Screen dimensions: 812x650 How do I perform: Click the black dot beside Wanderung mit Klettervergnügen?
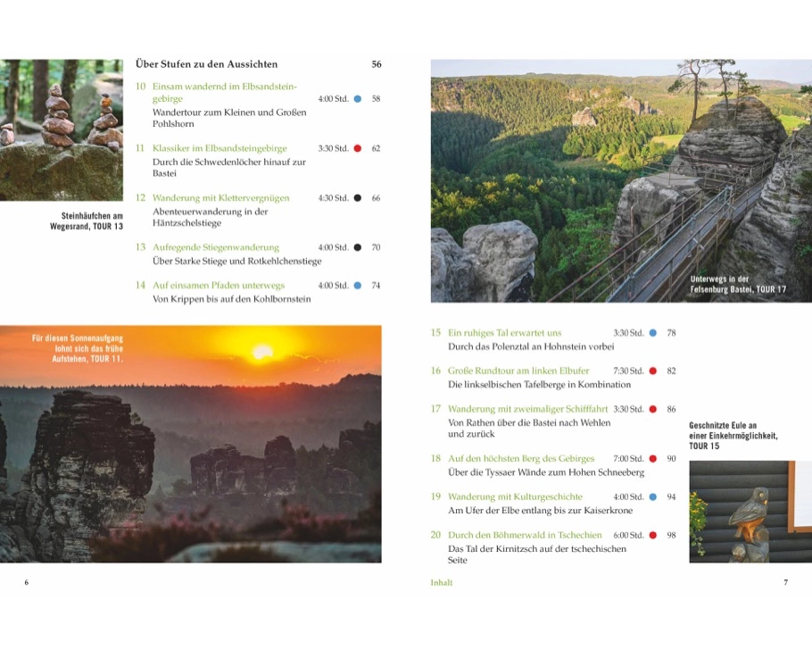click(357, 198)
